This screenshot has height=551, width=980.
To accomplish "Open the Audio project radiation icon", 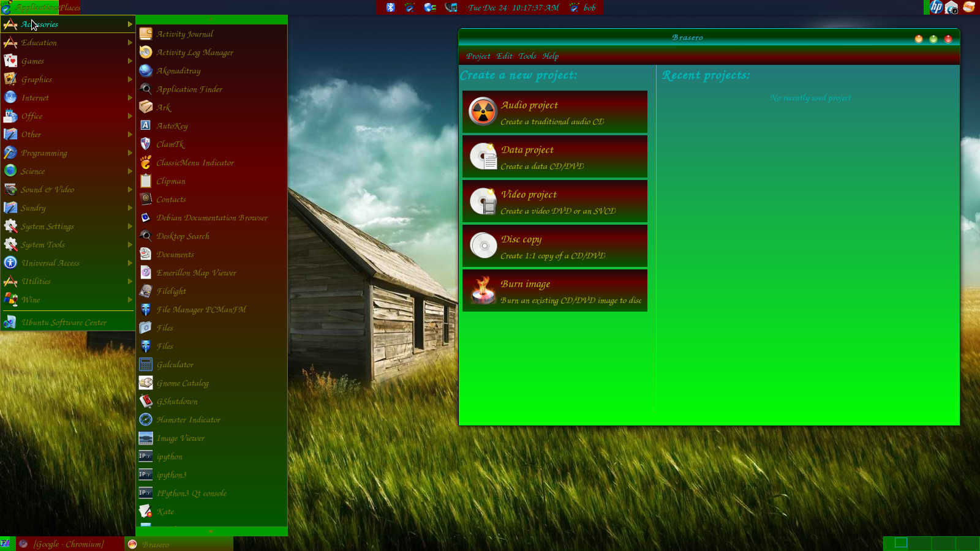I will pos(483,111).
